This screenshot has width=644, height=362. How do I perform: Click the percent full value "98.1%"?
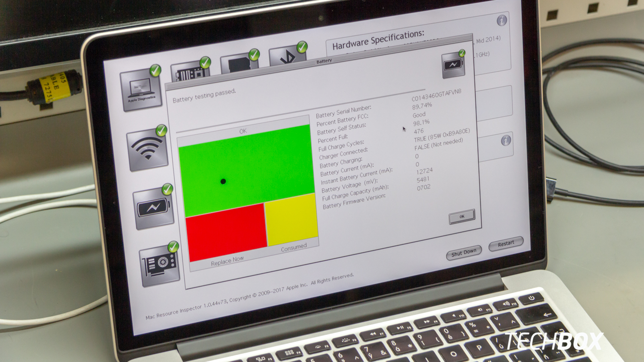pyautogui.click(x=421, y=123)
